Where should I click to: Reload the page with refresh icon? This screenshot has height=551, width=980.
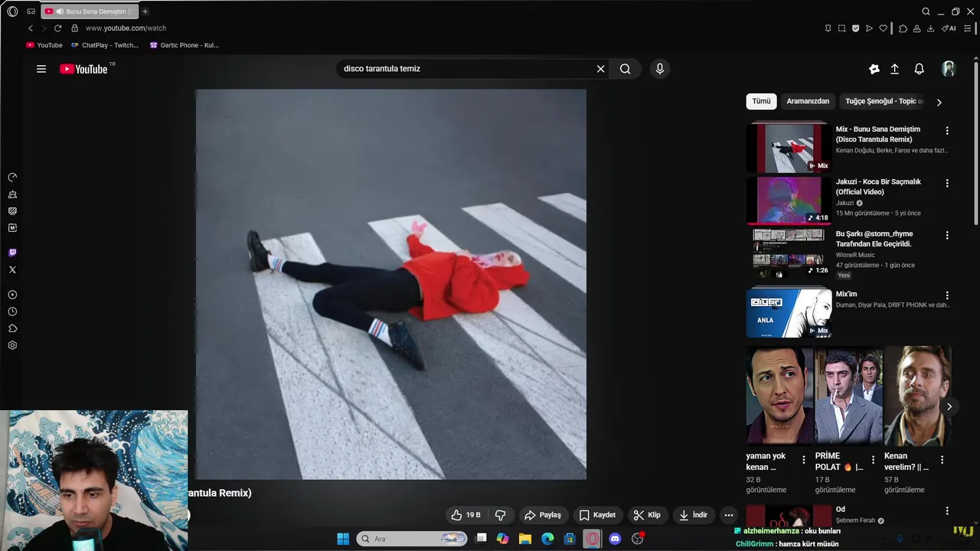(57, 28)
